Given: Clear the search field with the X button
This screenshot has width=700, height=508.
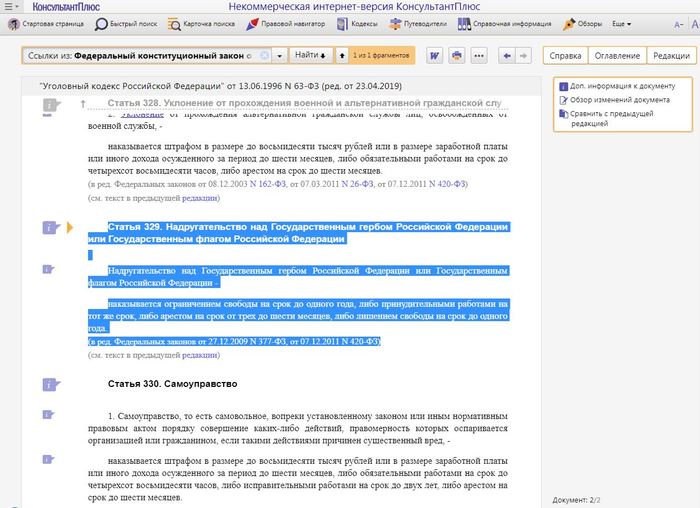Looking at the screenshot, I should [x=264, y=56].
